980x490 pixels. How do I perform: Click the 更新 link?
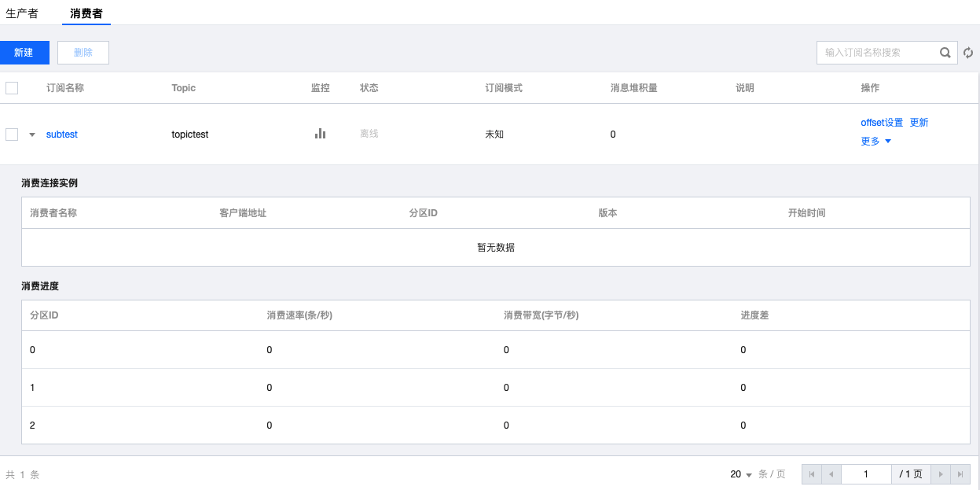click(x=919, y=123)
